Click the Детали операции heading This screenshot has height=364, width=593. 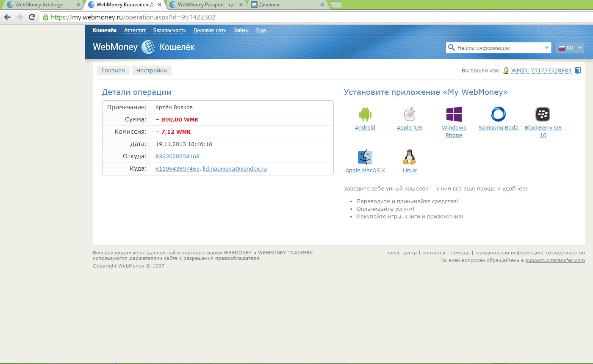(x=137, y=92)
